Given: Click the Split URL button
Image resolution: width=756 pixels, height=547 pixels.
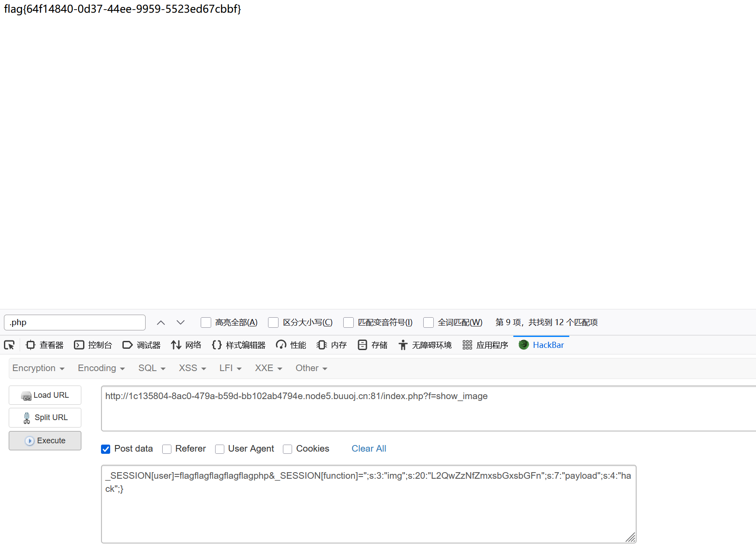Looking at the screenshot, I should point(45,417).
